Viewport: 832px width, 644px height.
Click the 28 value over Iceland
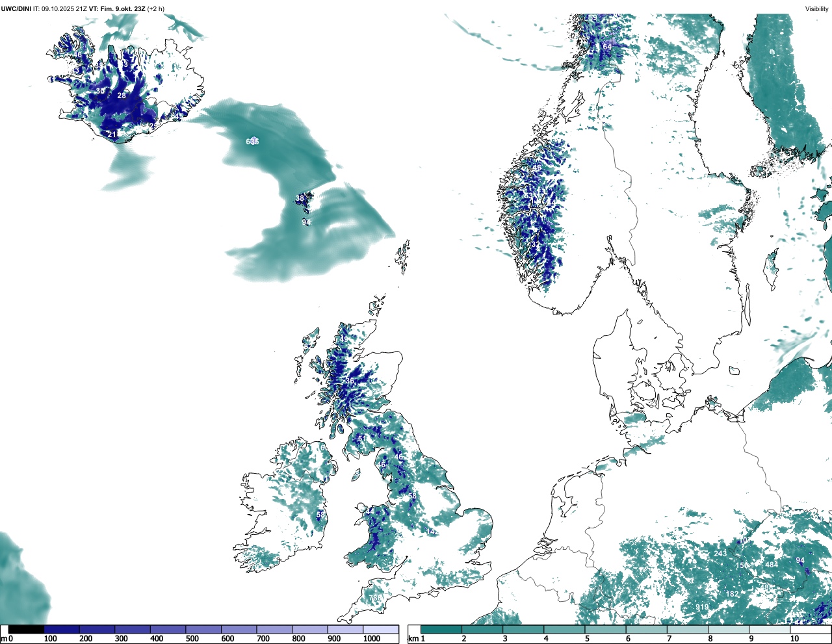pos(122,96)
